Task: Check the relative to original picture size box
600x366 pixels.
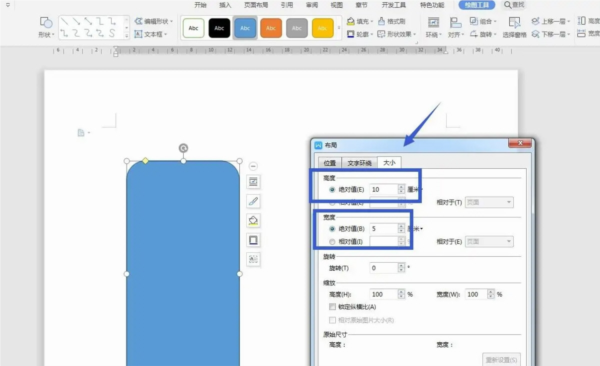Action: (333, 320)
